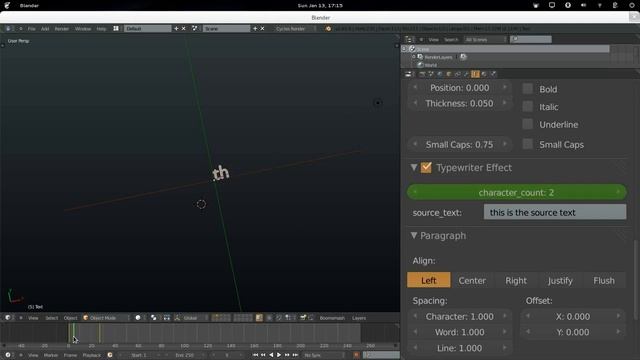Set text alignment to Center
Screen dimensions: 640x360
coord(472,280)
